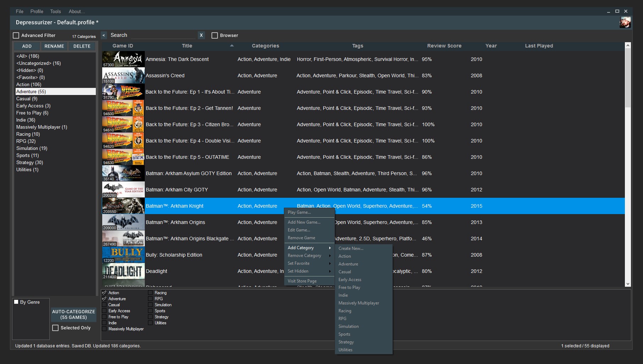Click the Batman Arkham City GOTY thumbnail

tap(123, 190)
